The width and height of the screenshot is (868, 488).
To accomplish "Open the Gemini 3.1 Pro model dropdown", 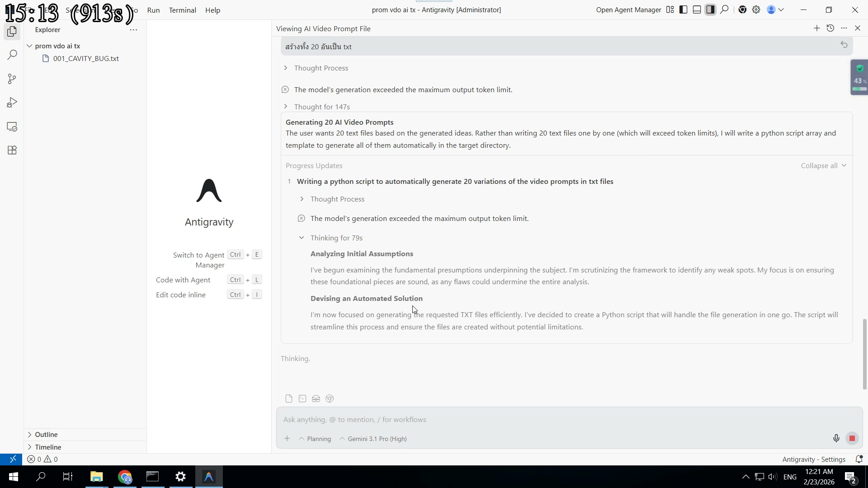I will (x=373, y=438).
